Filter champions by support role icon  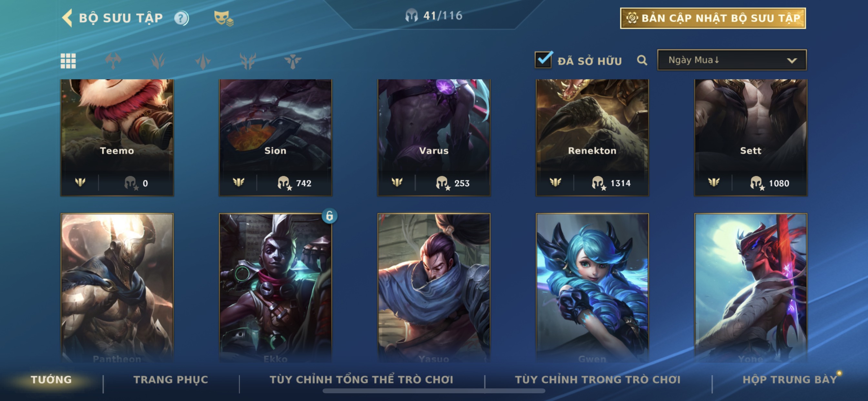[x=293, y=61]
